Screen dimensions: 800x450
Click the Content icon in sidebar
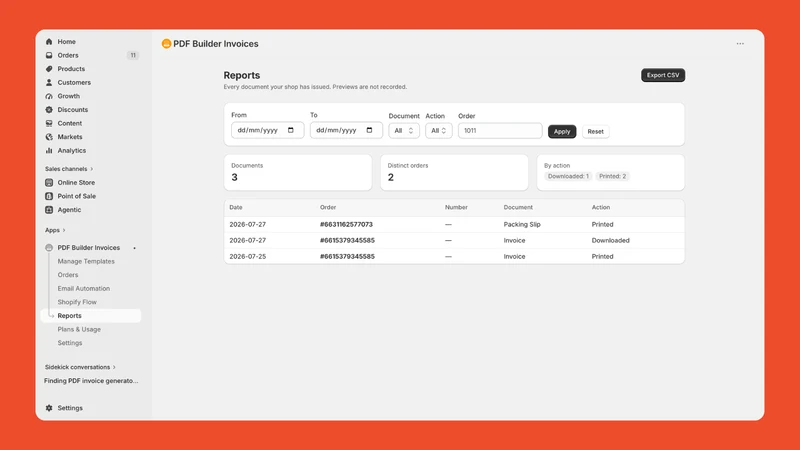click(x=49, y=123)
